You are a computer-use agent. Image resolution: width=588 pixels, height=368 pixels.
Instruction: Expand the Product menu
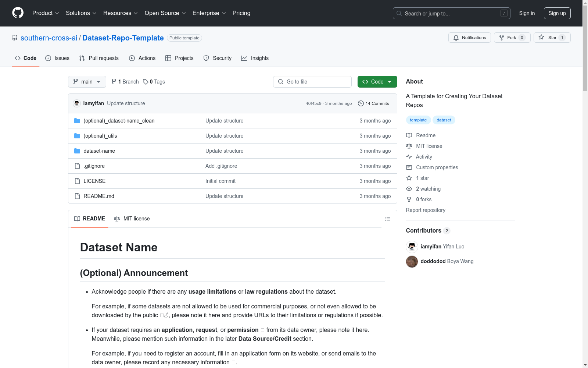pos(46,13)
